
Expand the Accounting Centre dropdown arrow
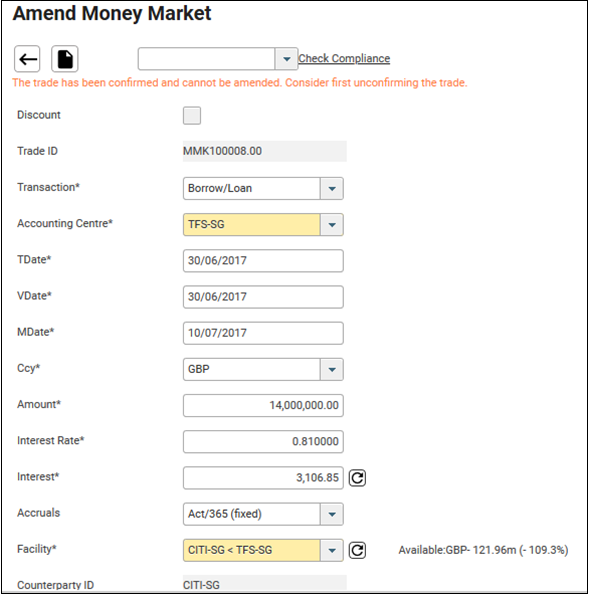[x=332, y=225]
